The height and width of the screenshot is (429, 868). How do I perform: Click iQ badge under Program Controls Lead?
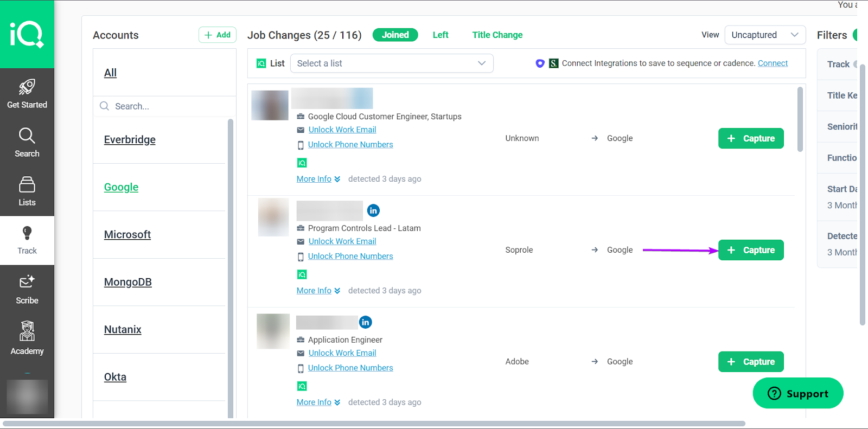302,274
